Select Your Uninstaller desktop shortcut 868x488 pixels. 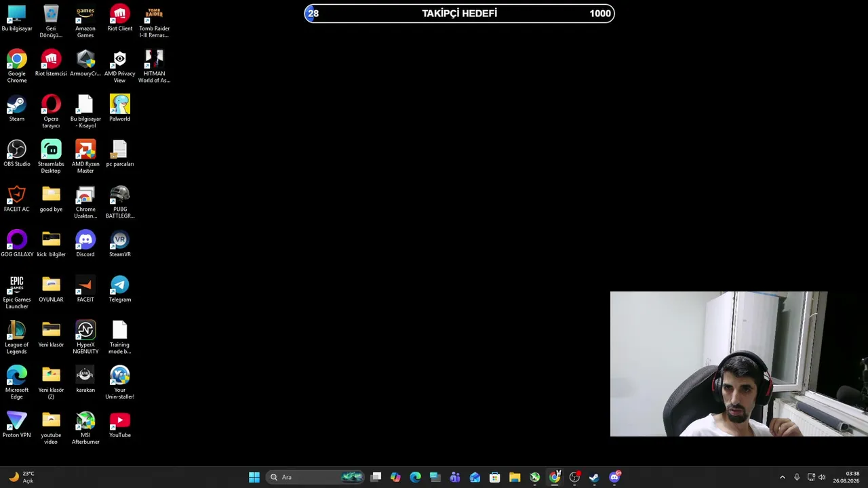[x=120, y=383]
